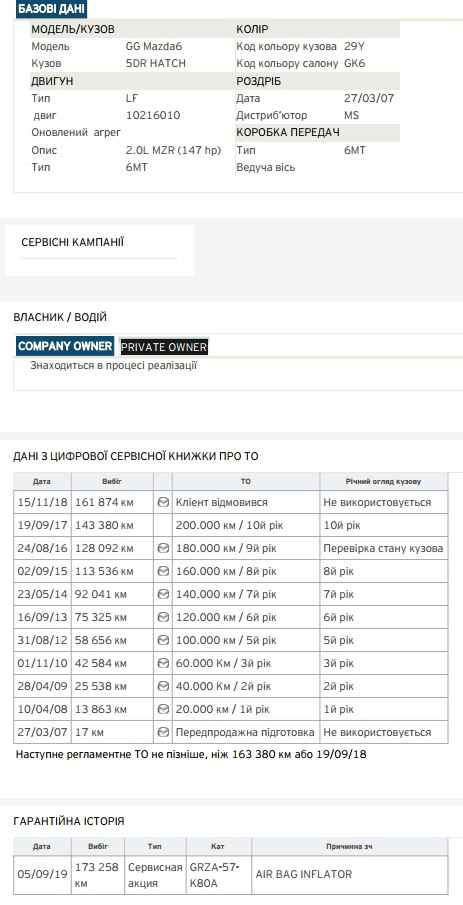Click text Знаходиться в процесі реалізації
Image resolution: width=463 pixels, height=905 pixels.
click(114, 365)
